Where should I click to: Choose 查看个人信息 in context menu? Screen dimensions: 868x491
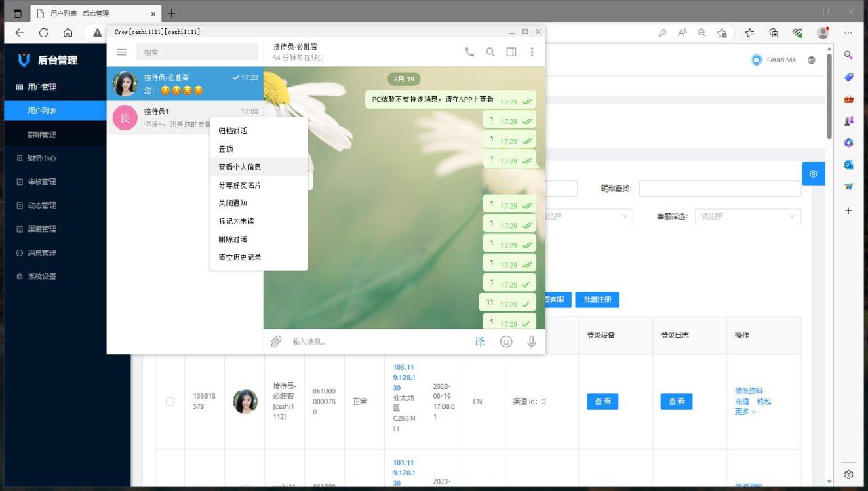258,167
